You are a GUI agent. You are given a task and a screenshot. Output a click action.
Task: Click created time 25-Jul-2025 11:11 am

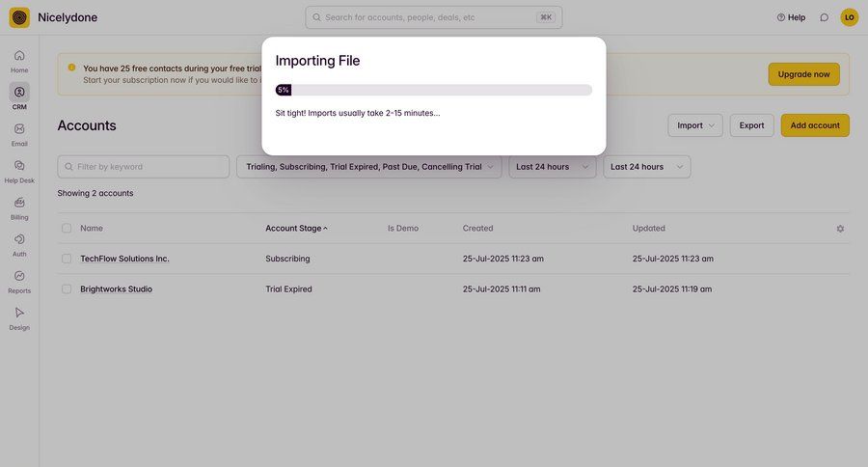click(502, 289)
